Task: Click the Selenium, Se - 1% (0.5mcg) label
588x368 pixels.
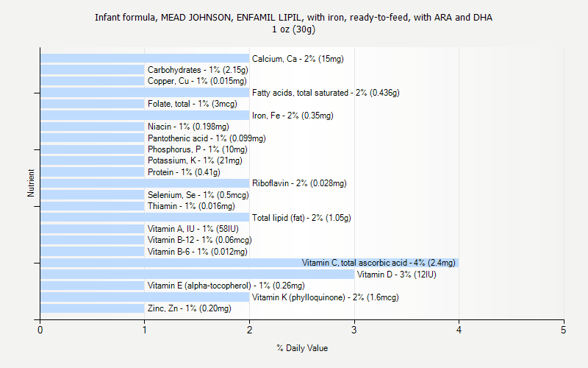Action: click(x=198, y=195)
